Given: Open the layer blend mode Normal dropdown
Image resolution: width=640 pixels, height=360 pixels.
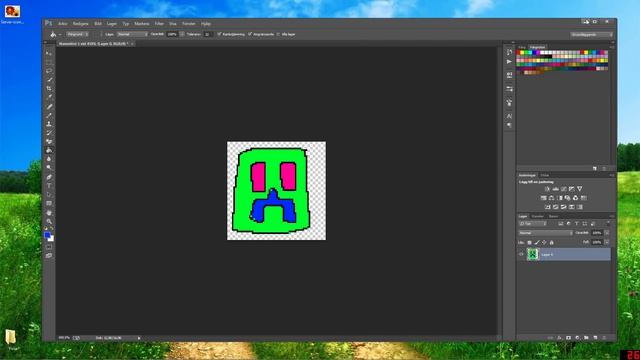Looking at the screenshot, I should coord(545,233).
